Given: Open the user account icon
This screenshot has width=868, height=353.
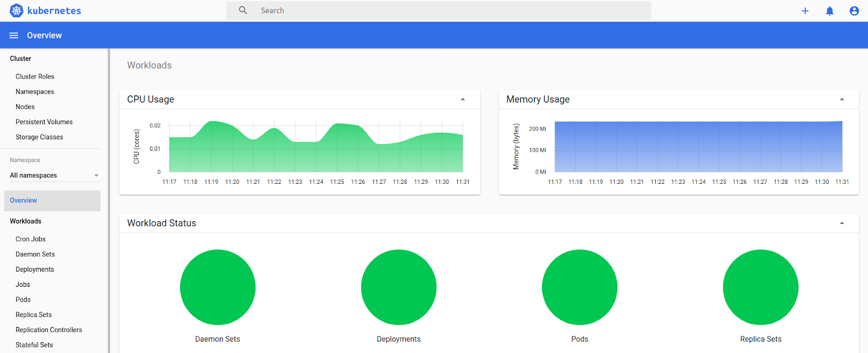Looking at the screenshot, I should (x=854, y=11).
